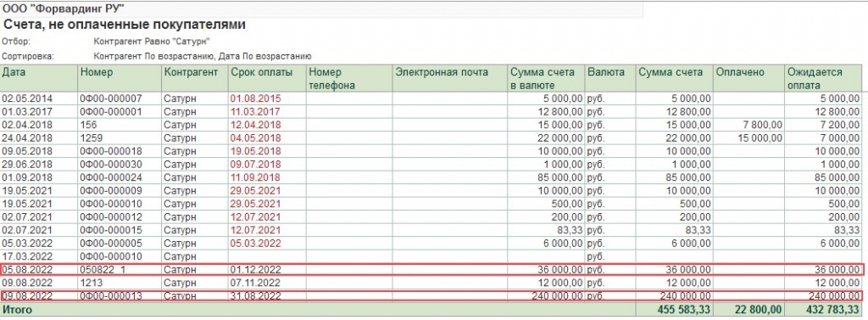Image resolution: width=868 pixels, height=320 pixels.
Task: Select invoice number 050822_1
Action: point(103,270)
